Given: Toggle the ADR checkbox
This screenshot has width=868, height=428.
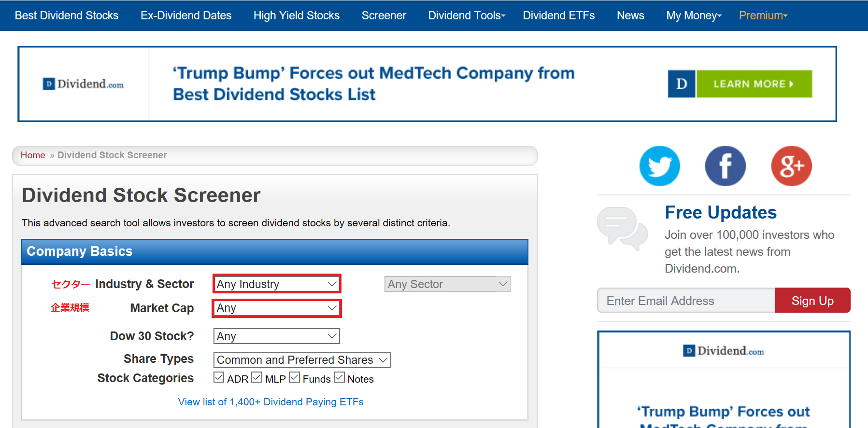Looking at the screenshot, I should tap(219, 377).
